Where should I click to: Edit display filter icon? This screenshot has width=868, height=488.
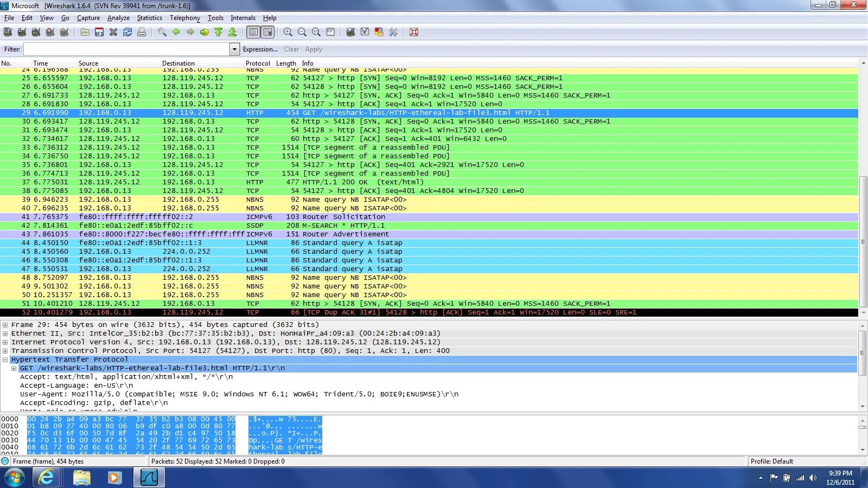click(x=365, y=32)
